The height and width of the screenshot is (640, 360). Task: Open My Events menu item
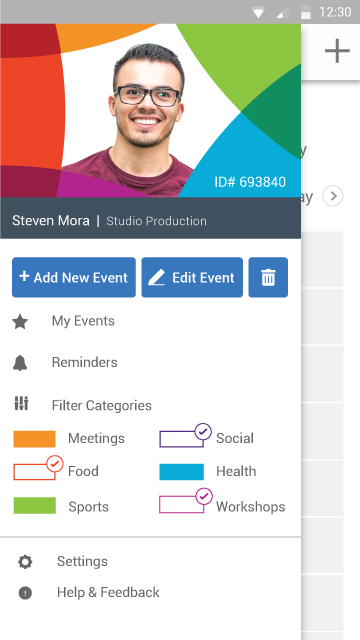[83, 321]
